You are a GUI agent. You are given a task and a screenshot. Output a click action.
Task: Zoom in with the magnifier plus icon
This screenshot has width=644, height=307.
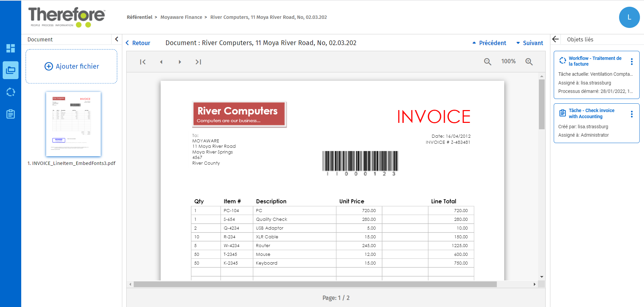529,62
